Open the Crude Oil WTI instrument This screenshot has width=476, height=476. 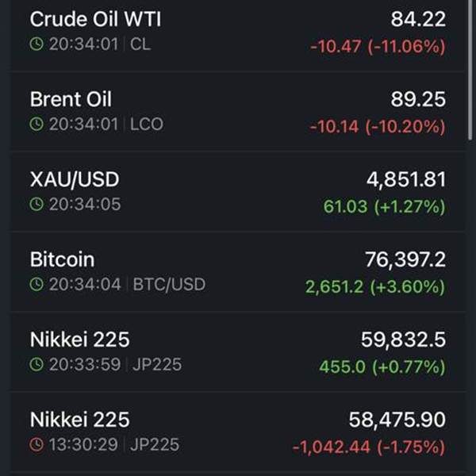95,20
